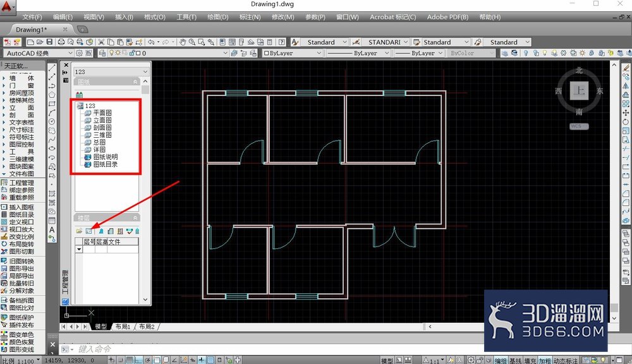Click 图变单色 in Tangent sidebar
This screenshot has height=364, width=632.
pyautogui.click(x=21, y=334)
